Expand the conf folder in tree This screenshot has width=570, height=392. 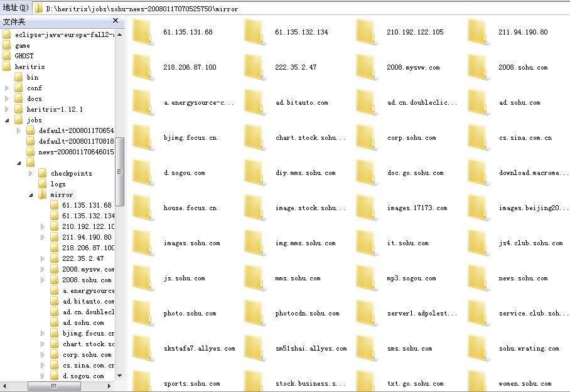click(6, 88)
